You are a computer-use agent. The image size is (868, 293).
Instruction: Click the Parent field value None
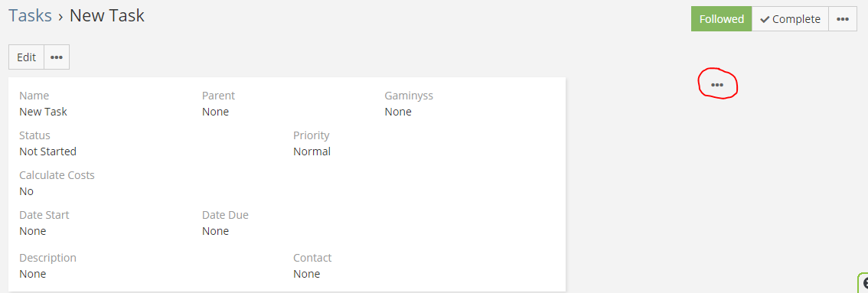tap(215, 112)
